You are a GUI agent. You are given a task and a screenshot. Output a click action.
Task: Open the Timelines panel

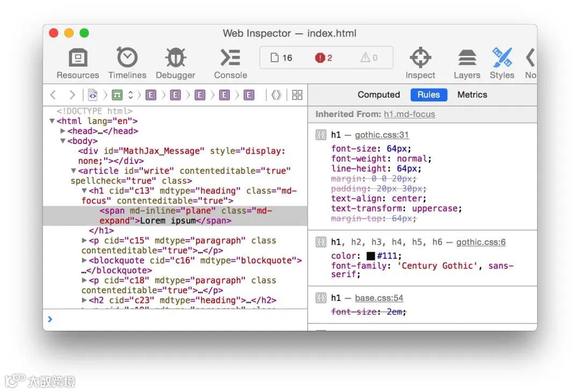click(127, 63)
